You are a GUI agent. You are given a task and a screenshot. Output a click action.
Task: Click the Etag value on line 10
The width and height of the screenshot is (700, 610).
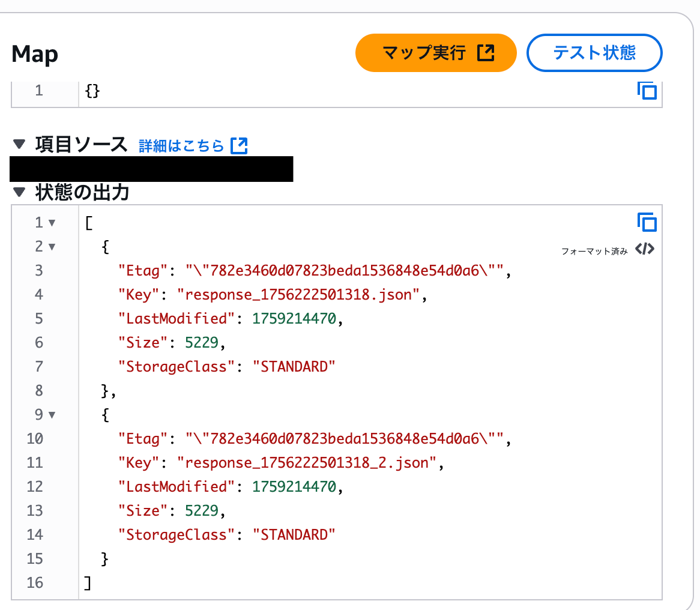[x=345, y=438]
